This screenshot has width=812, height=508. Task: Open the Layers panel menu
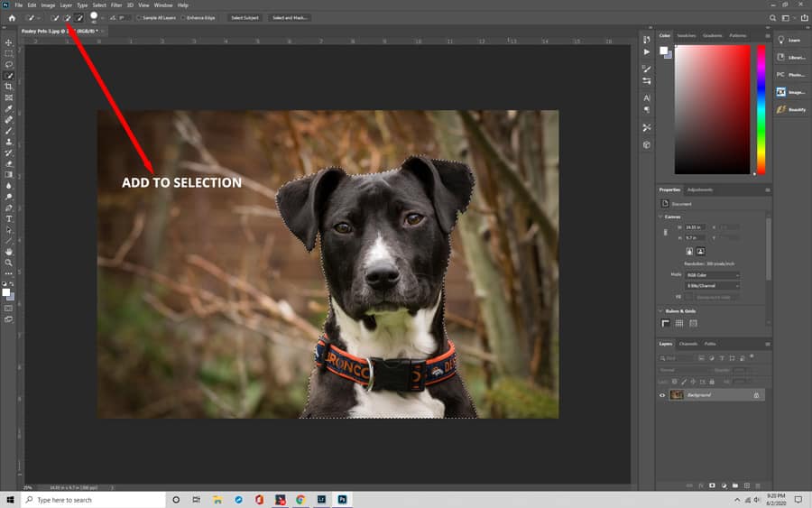click(x=768, y=344)
